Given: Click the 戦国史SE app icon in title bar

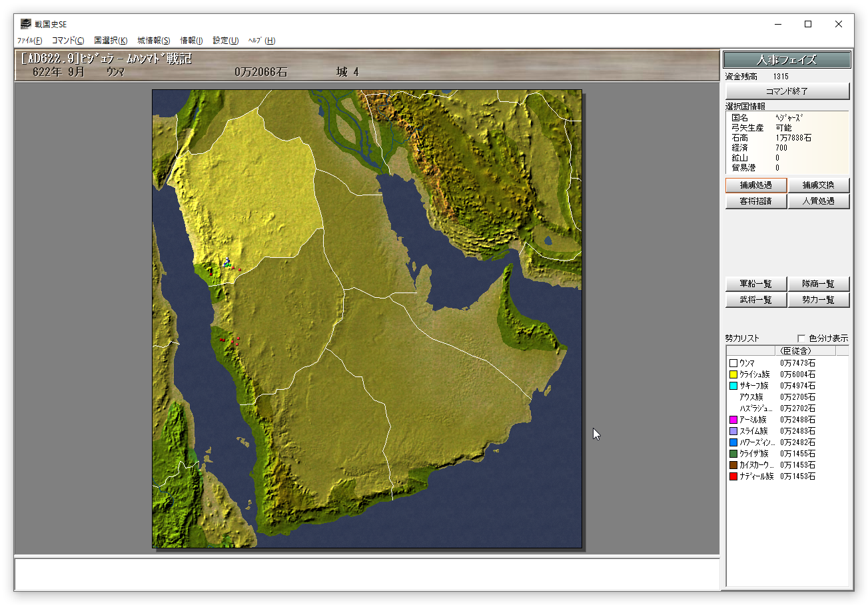Looking at the screenshot, I should [25, 24].
